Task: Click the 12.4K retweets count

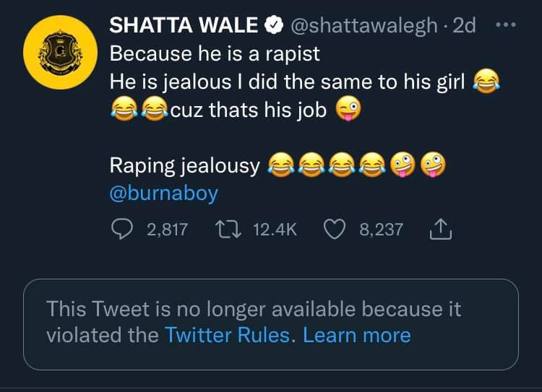Action: 275,230
